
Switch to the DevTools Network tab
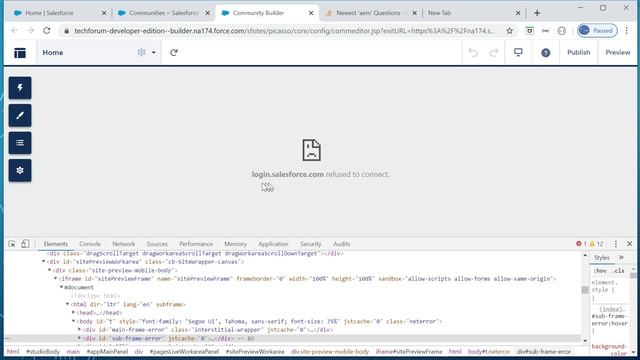click(123, 244)
